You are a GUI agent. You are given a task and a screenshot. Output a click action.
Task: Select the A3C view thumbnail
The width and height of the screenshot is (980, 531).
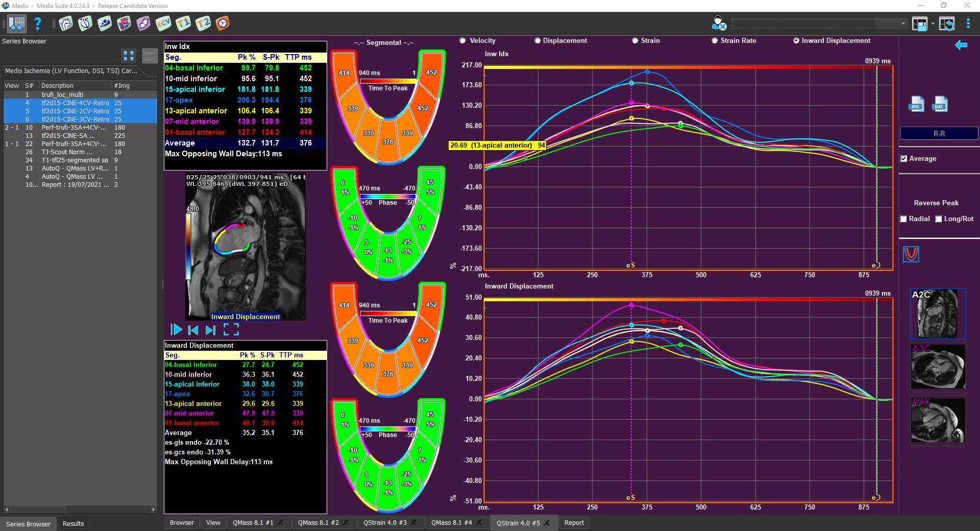pyautogui.click(x=938, y=367)
